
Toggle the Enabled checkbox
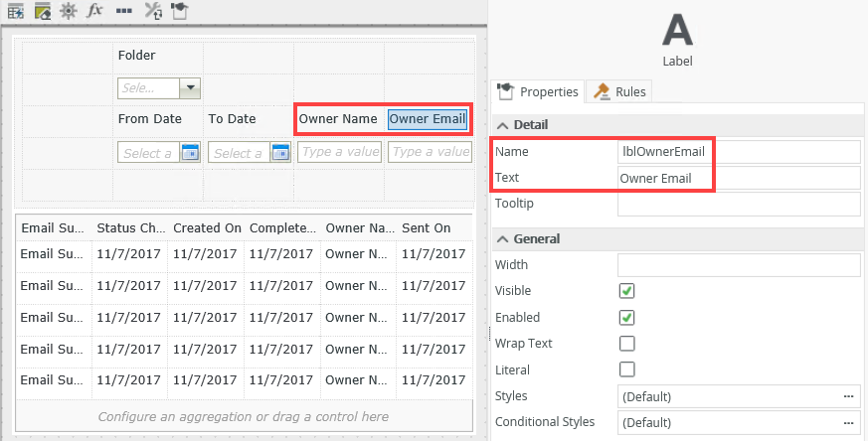(x=627, y=318)
